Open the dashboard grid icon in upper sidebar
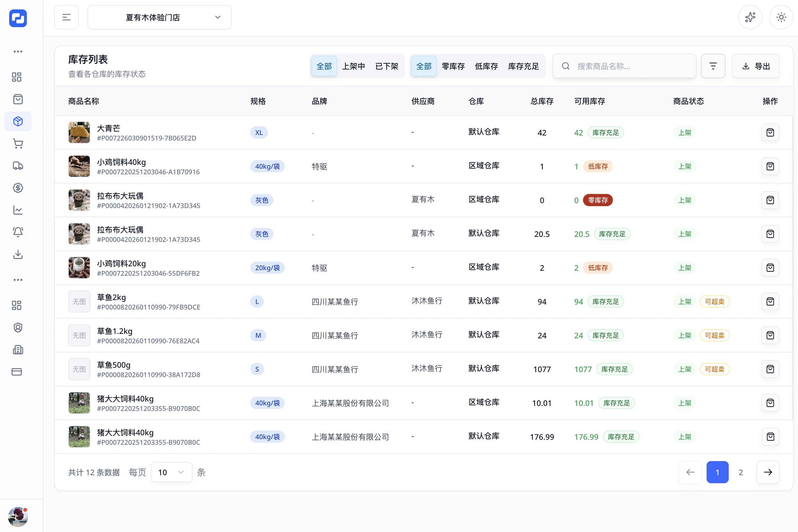 [x=17, y=77]
